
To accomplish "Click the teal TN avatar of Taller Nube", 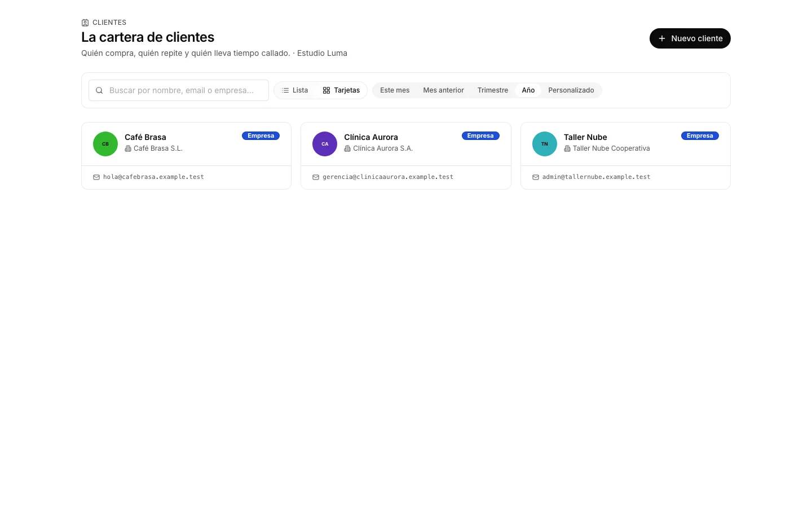I will click(x=545, y=144).
